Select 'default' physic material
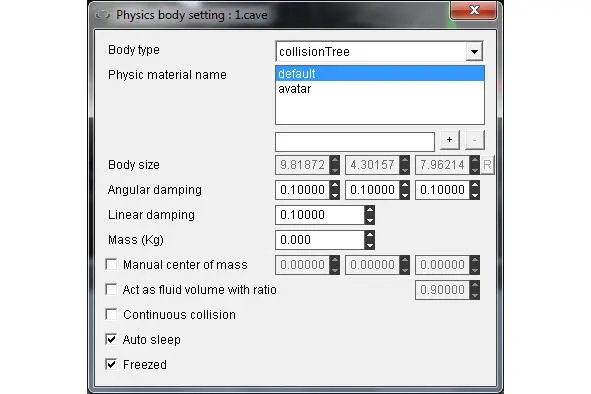Viewport: 591px width, 394px height. click(x=380, y=74)
